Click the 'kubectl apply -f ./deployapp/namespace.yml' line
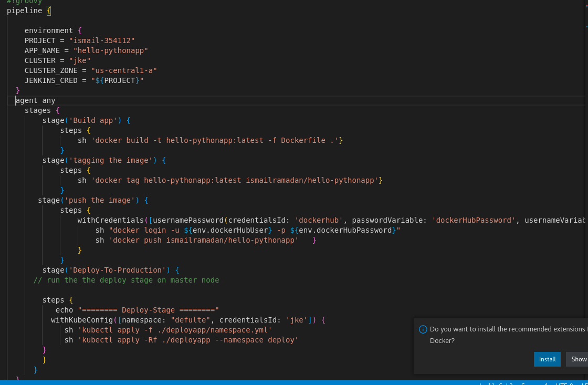 point(168,330)
